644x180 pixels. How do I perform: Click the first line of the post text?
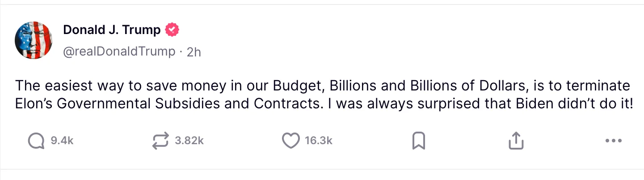322,86
